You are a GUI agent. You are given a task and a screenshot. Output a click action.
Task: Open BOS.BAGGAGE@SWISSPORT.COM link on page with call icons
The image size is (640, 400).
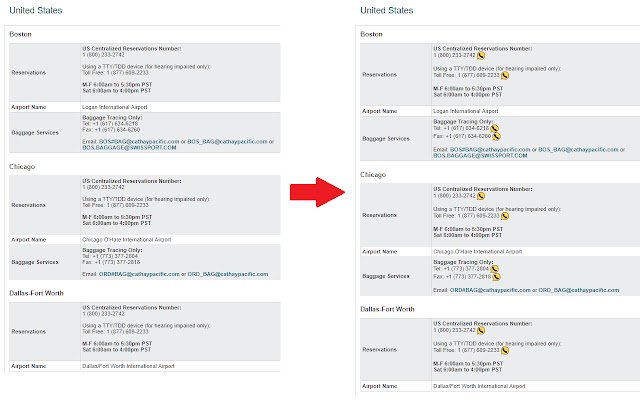[480, 156]
